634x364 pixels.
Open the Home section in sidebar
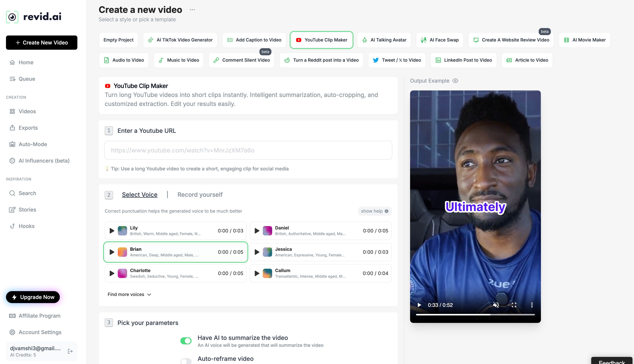point(26,62)
